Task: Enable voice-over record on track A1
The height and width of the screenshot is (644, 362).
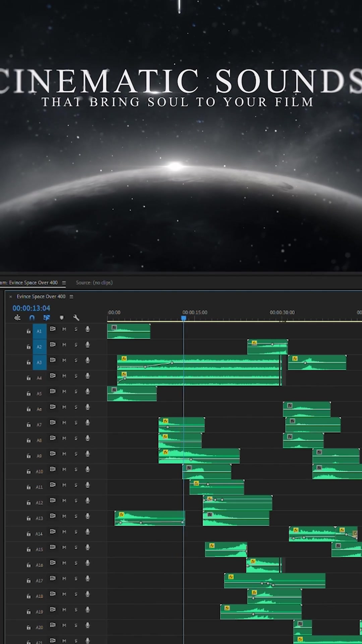Action: tap(87, 329)
